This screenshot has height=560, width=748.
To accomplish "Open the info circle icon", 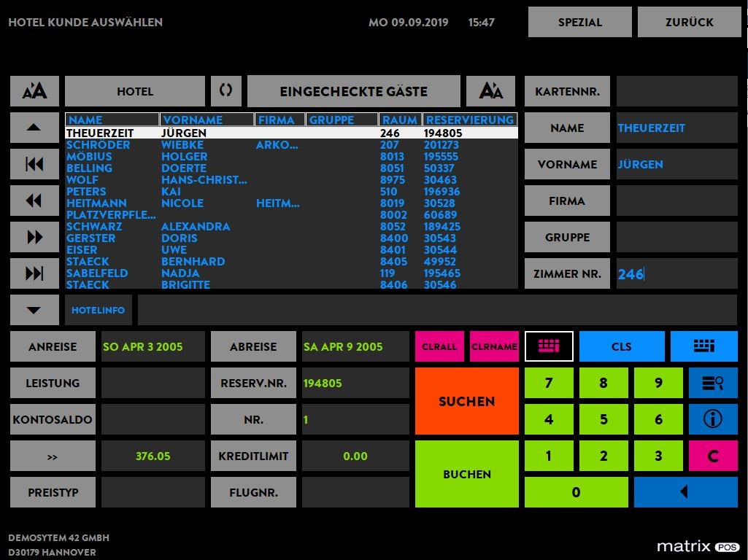I will point(713,419).
